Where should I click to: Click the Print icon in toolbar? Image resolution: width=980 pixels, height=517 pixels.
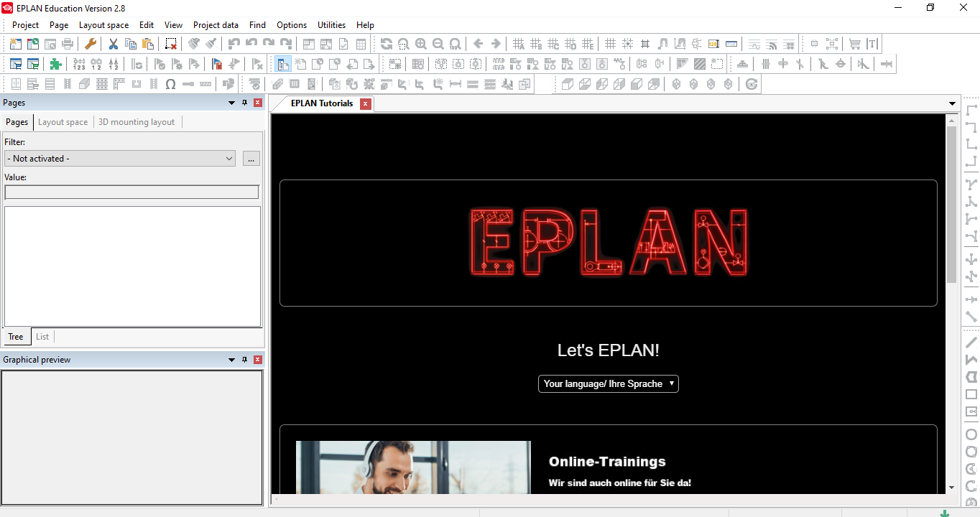[68, 44]
